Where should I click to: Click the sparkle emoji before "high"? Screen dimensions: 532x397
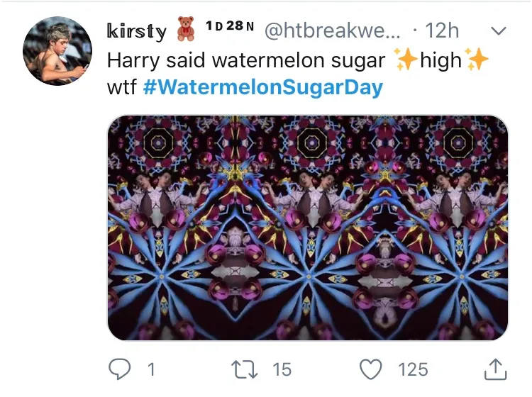click(x=405, y=61)
